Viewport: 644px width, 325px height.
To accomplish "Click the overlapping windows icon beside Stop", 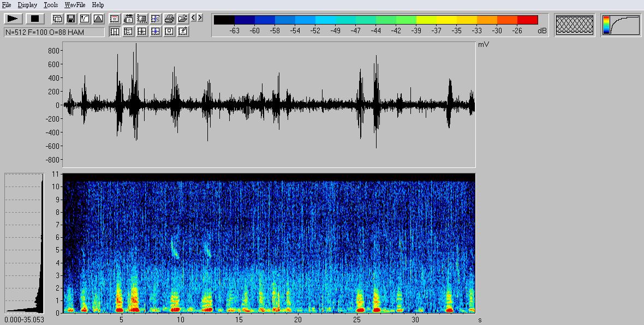I will click(x=57, y=19).
